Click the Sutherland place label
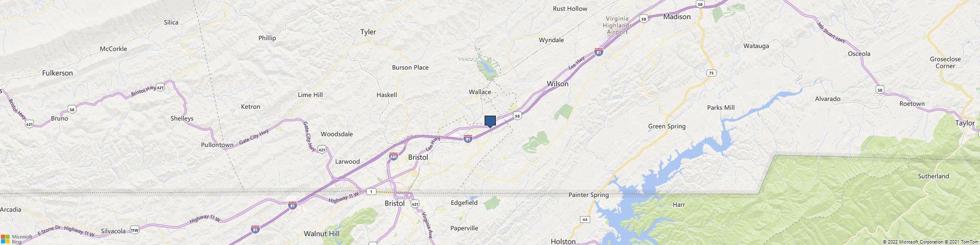980x245 pixels. (x=933, y=176)
